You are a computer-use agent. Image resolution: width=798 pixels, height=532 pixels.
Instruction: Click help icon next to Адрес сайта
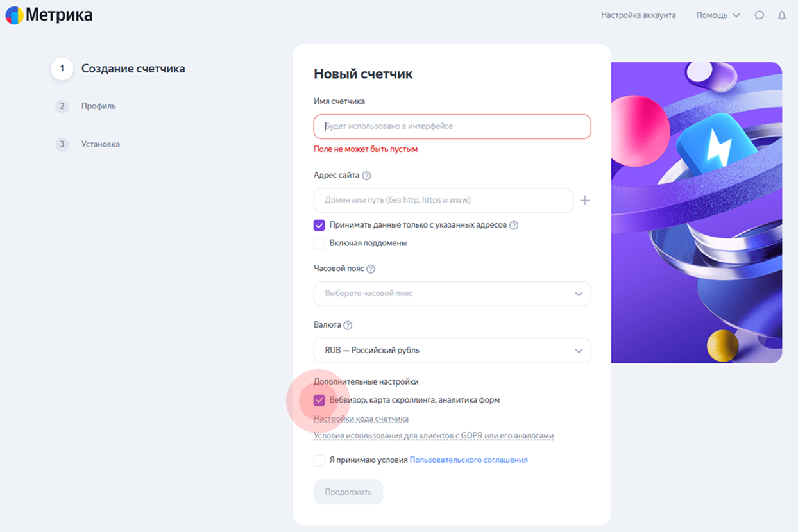tap(366, 176)
